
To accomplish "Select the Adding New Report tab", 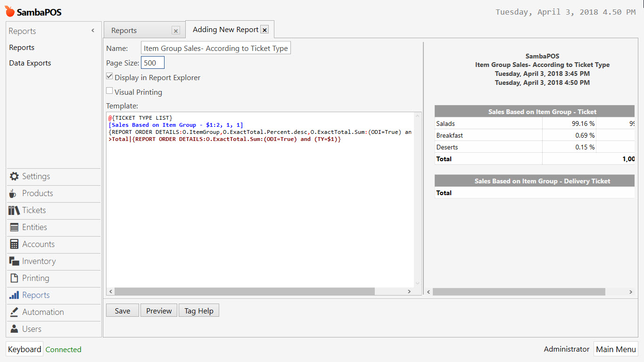I will tap(226, 29).
